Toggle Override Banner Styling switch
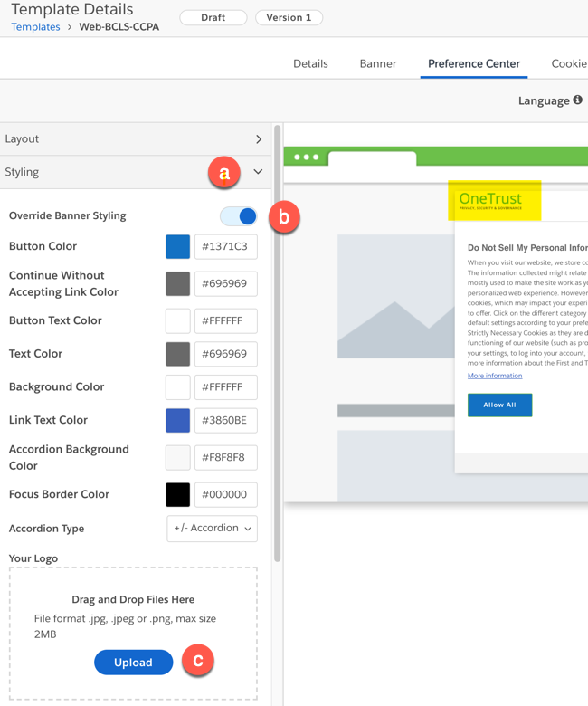This screenshot has width=588, height=706. [239, 216]
